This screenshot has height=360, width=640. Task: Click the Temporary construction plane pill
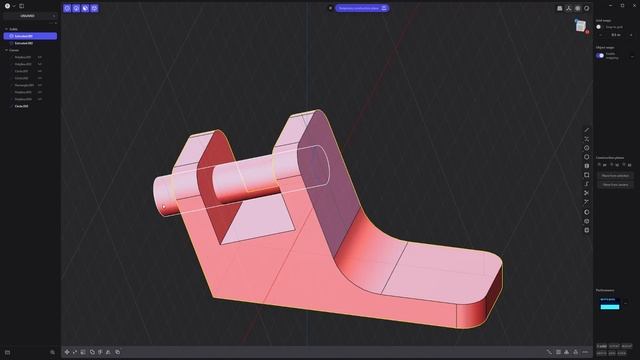click(362, 8)
